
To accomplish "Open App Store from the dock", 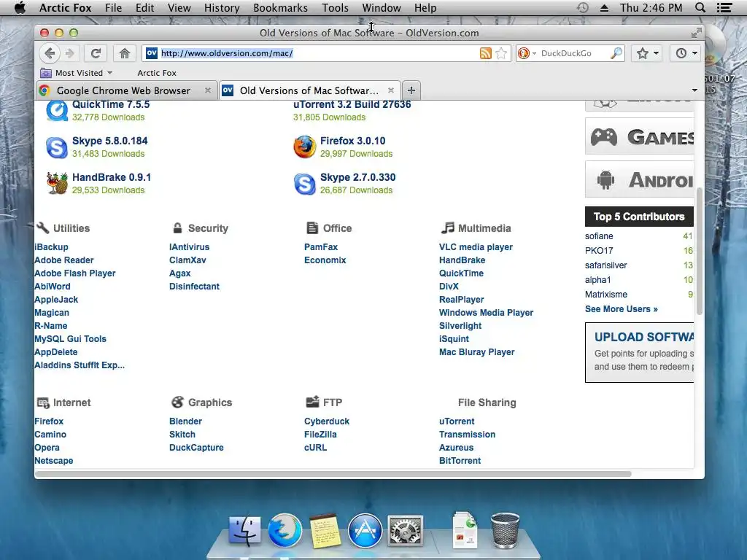I will 365,530.
